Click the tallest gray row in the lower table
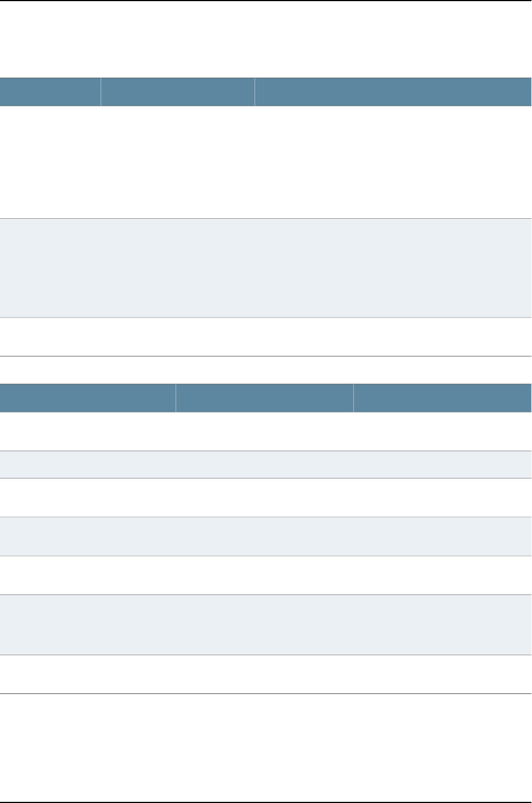 click(266, 625)
